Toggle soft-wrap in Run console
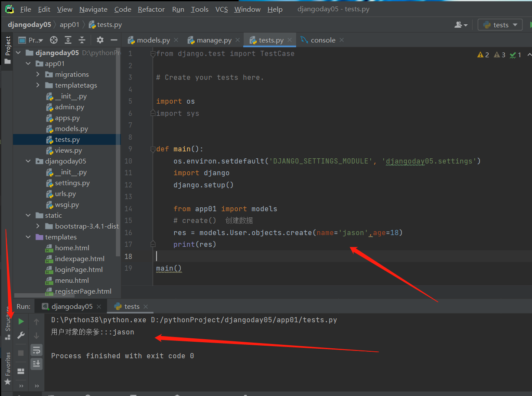The height and width of the screenshot is (396, 532). pyautogui.click(x=36, y=350)
